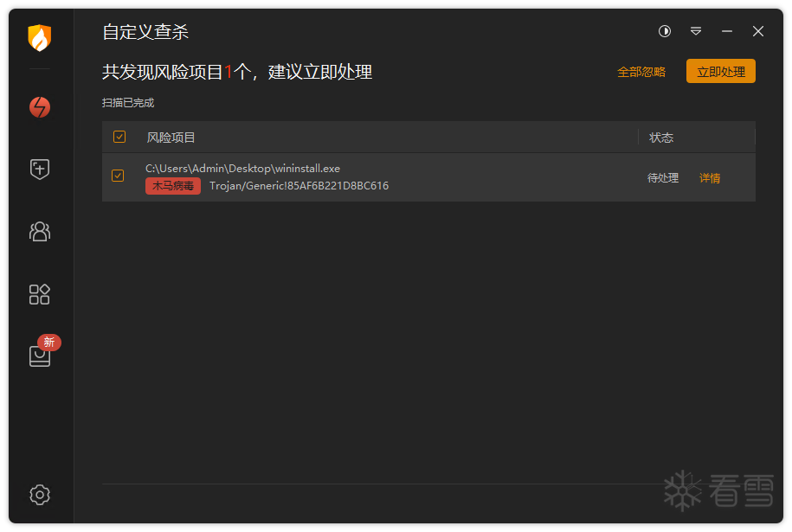Click the Huorong flame shield logo
Screen dimensions: 792x532
40,37
